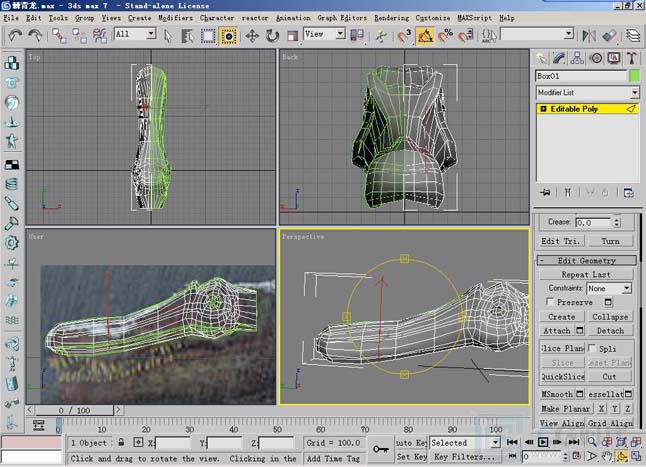Click the Align tool icon
This screenshot has height=467, width=646.
pos(609,36)
